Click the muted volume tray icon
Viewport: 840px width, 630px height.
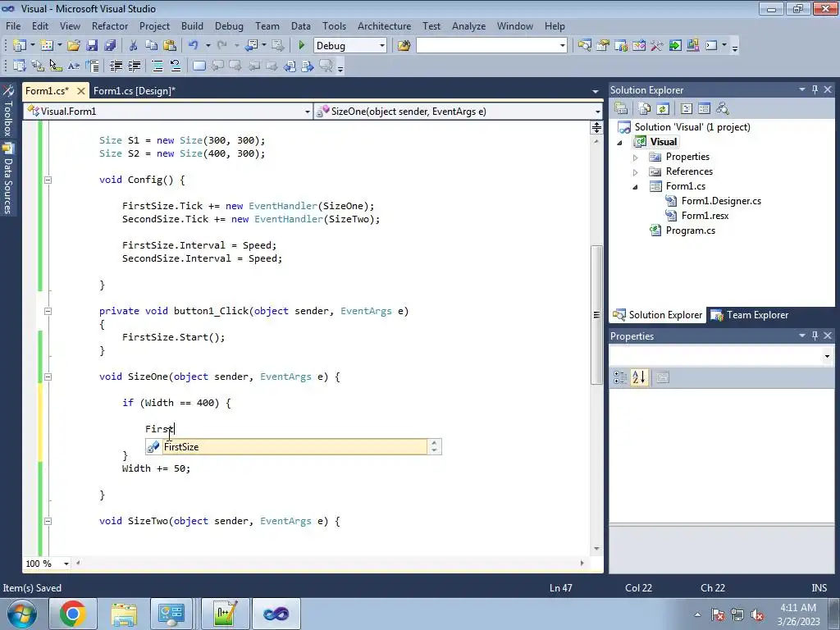tap(757, 614)
